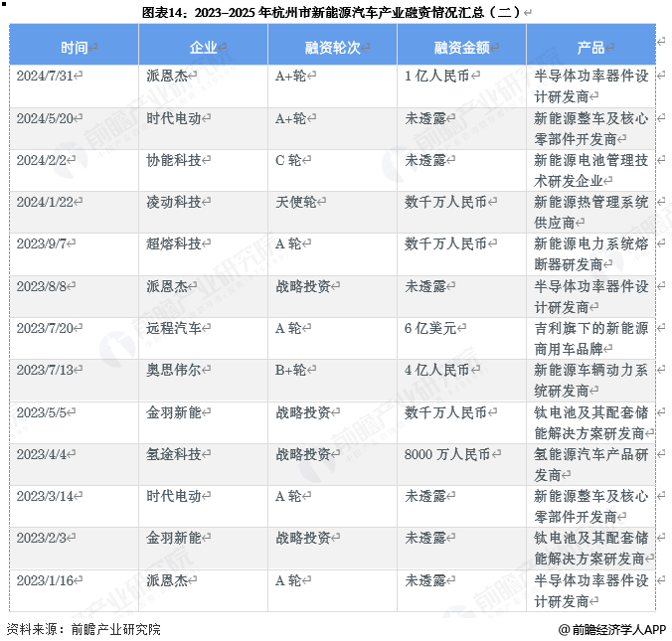Click the 协能科技 company cell

pyautogui.click(x=174, y=159)
